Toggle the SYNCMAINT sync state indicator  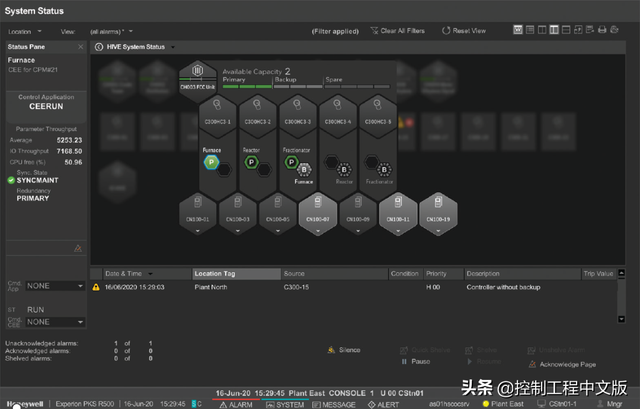click(x=12, y=180)
